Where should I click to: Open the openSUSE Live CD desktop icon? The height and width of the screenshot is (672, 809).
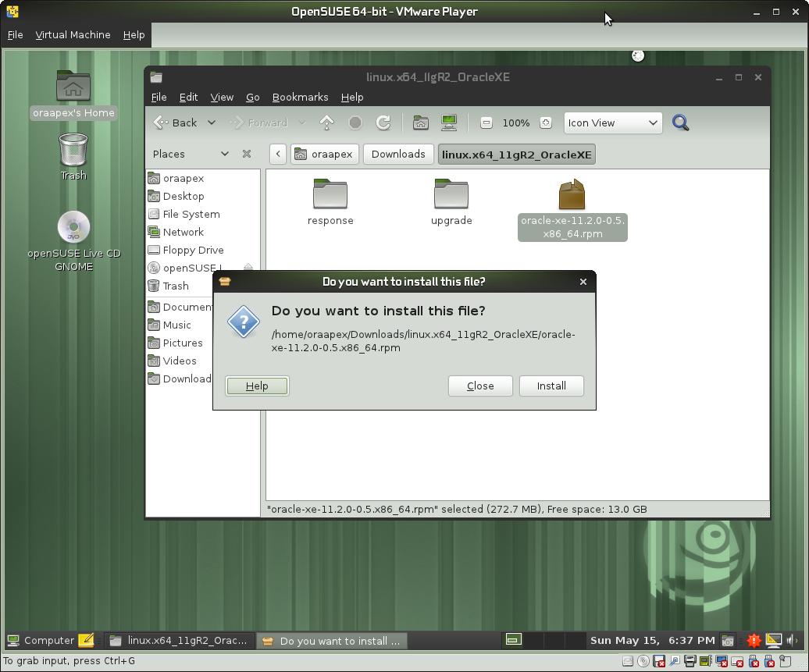[x=73, y=229]
